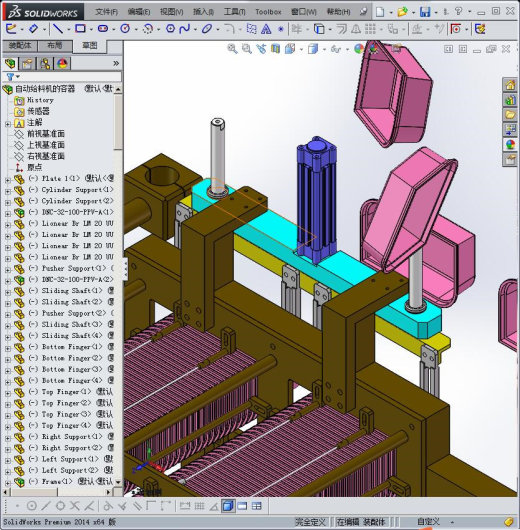The height and width of the screenshot is (530, 520).
Task: Toggle the two-view viewport layout button
Action: (x=242, y=506)
